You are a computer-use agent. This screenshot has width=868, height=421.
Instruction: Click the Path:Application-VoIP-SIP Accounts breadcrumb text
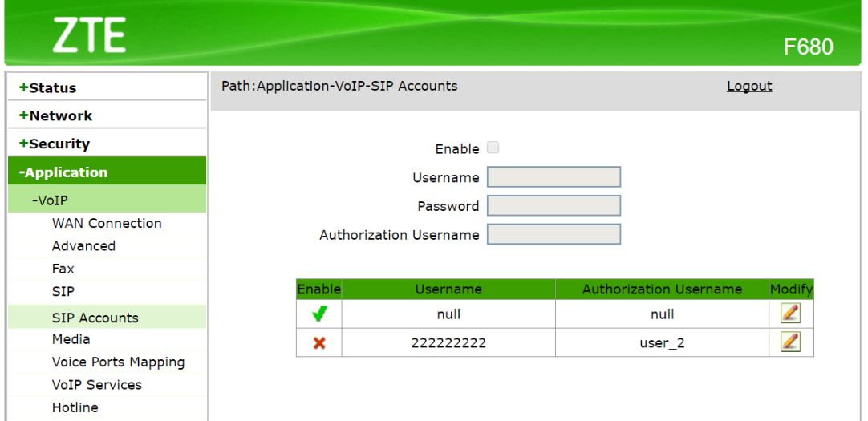point(339,86)
